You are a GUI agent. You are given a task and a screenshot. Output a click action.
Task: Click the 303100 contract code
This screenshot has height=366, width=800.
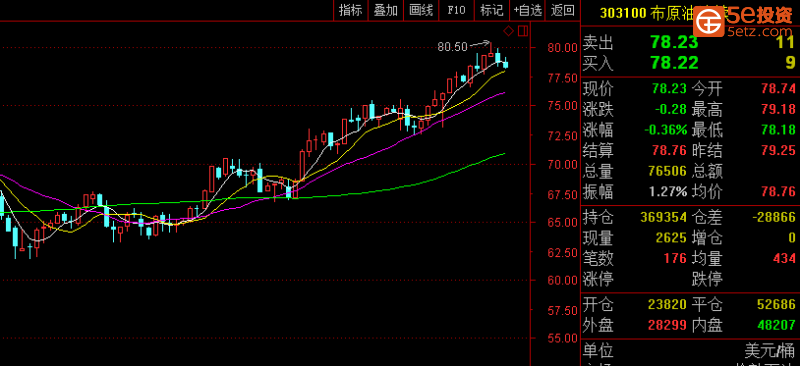tap(623, 13)
